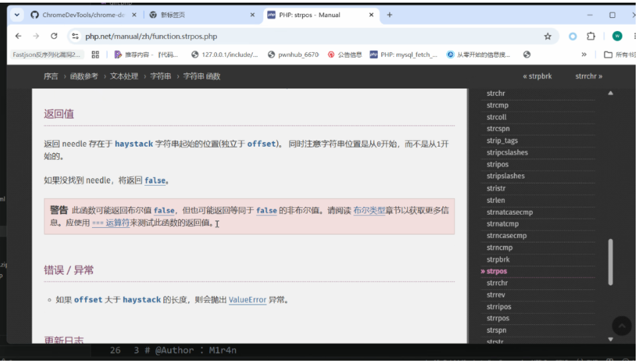Open the 所有书签 bookmarks folder
The image size is (639, 364).
pyautogui.click(x=619, y=55)
